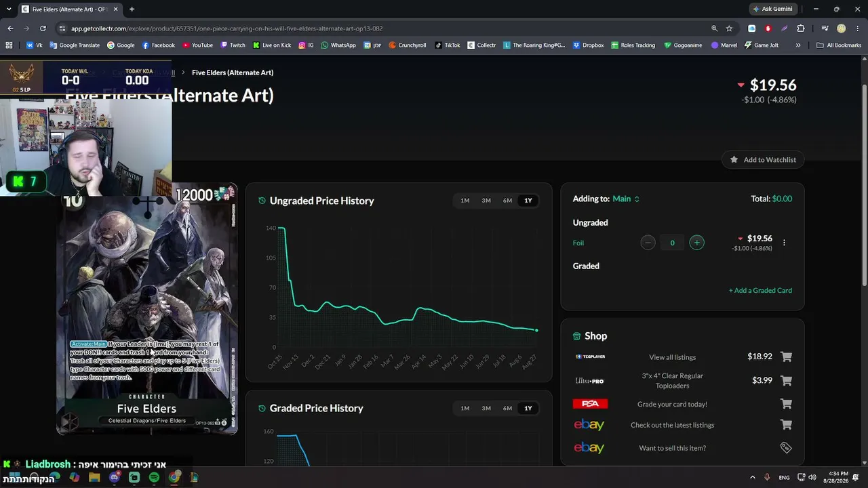The width and height of the screenshot is (868, 488).
Task: Open the TCGplayer listings cart icon
Action: [x=786, y=357]
